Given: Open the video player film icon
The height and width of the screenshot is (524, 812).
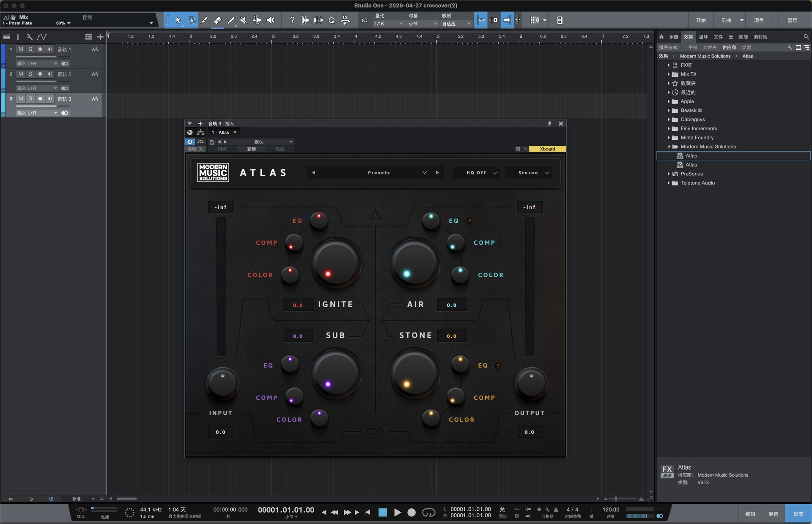Looking at the screenshot, I should click(559, 20).
